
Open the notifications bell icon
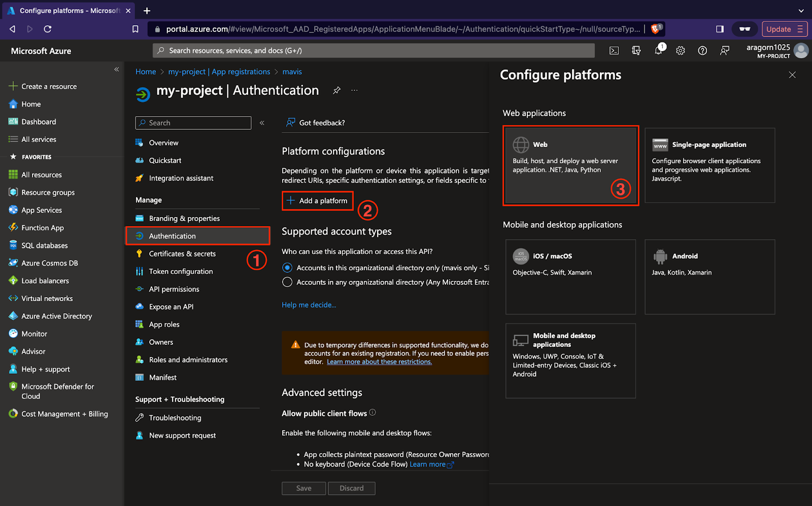(658, 50)
